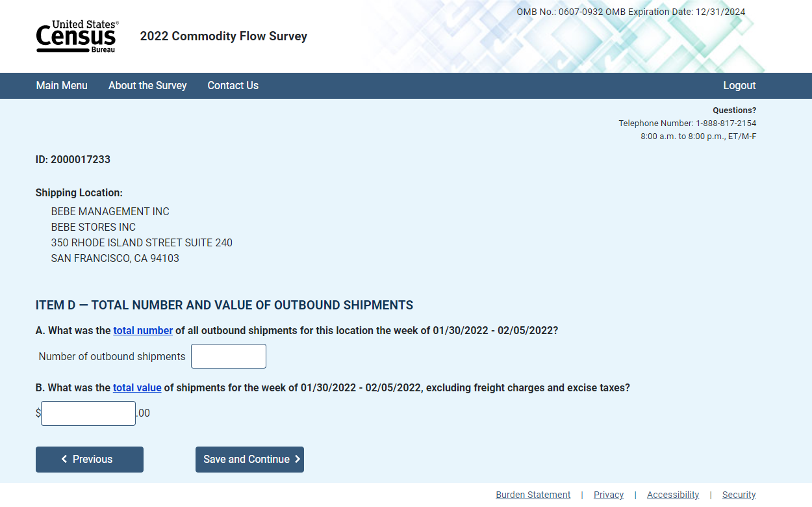Click into the dollar value input box

coord(88,413)
